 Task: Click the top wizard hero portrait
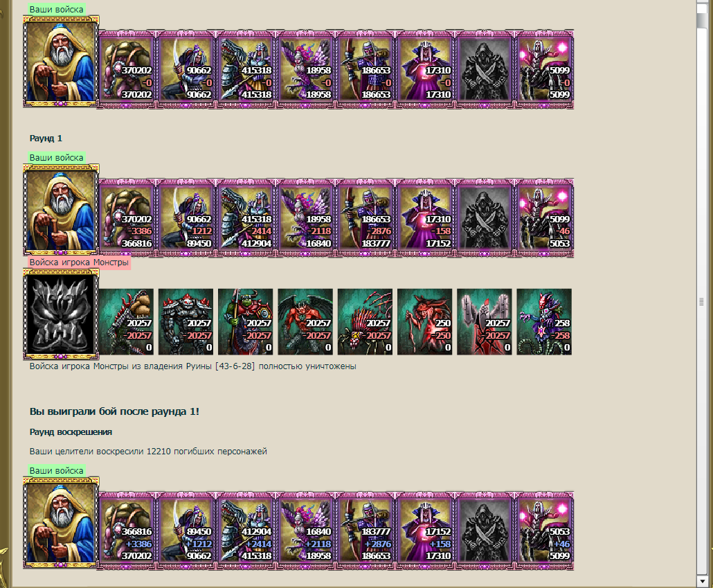(x=61, y=62)
